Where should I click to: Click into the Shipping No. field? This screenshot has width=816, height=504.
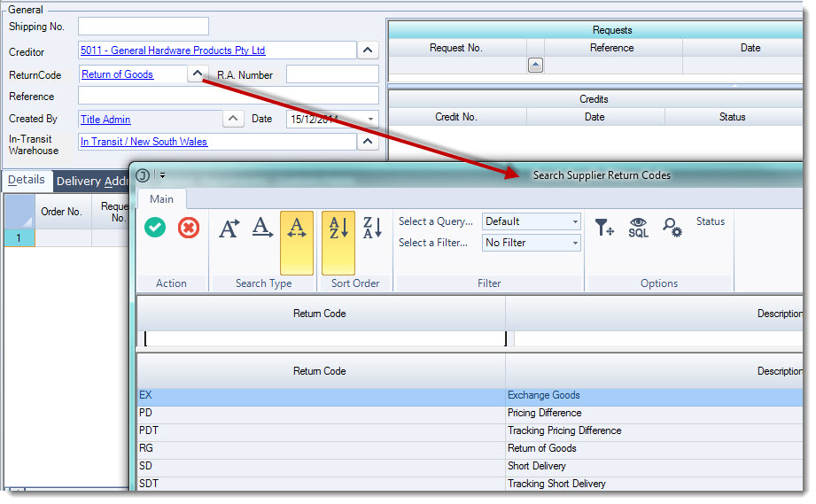(144, 26)
